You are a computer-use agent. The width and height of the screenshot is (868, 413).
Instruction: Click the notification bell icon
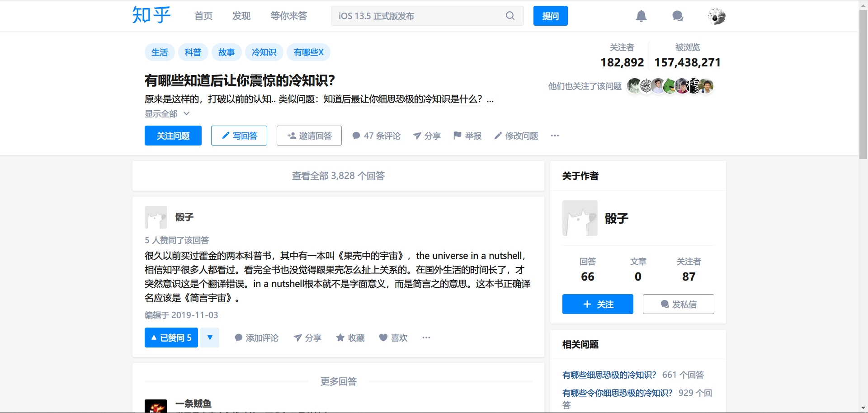pyautogui.click(x=641, y=16)
